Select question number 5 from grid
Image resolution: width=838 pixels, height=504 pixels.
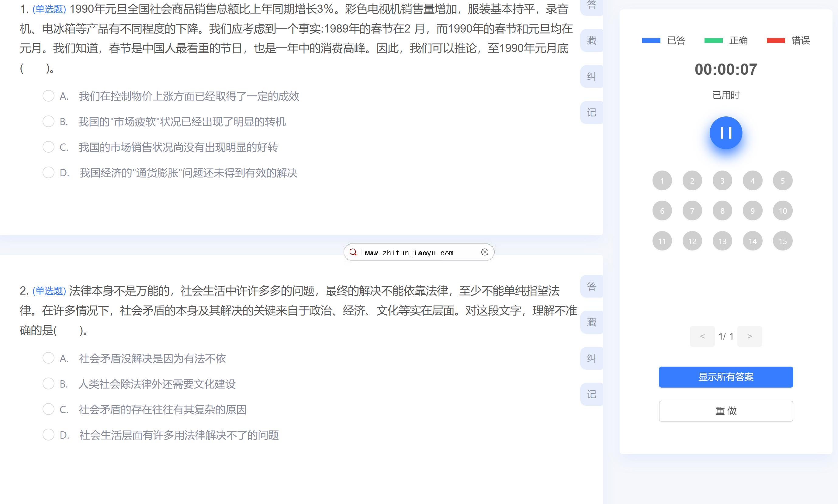tap(782, 180)
